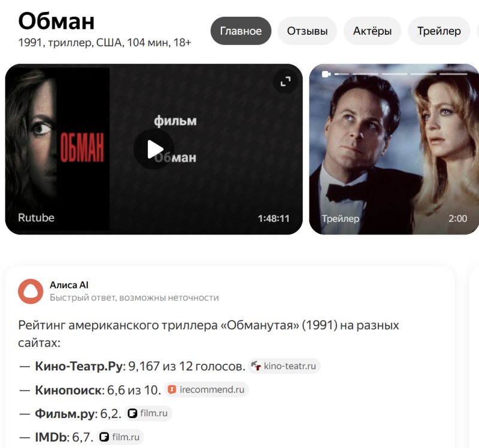Click the Обман movie title heading
Image resolution: width=479 pixels, height=448 pixels.
tap(56, 22)
